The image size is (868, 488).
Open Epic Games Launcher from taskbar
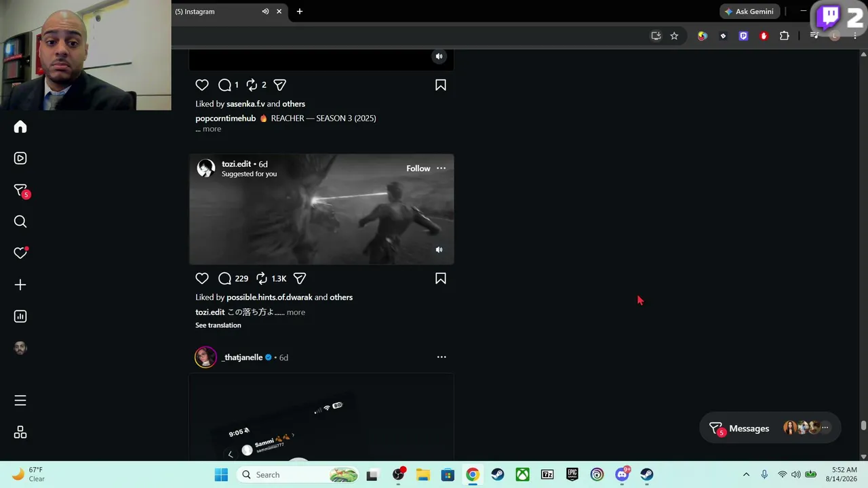coord(572,474)
